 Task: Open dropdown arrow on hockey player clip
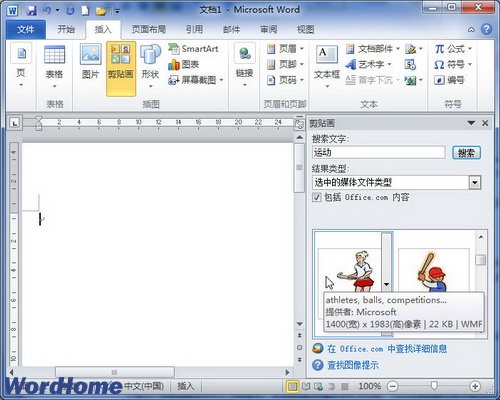click(386, 284)
